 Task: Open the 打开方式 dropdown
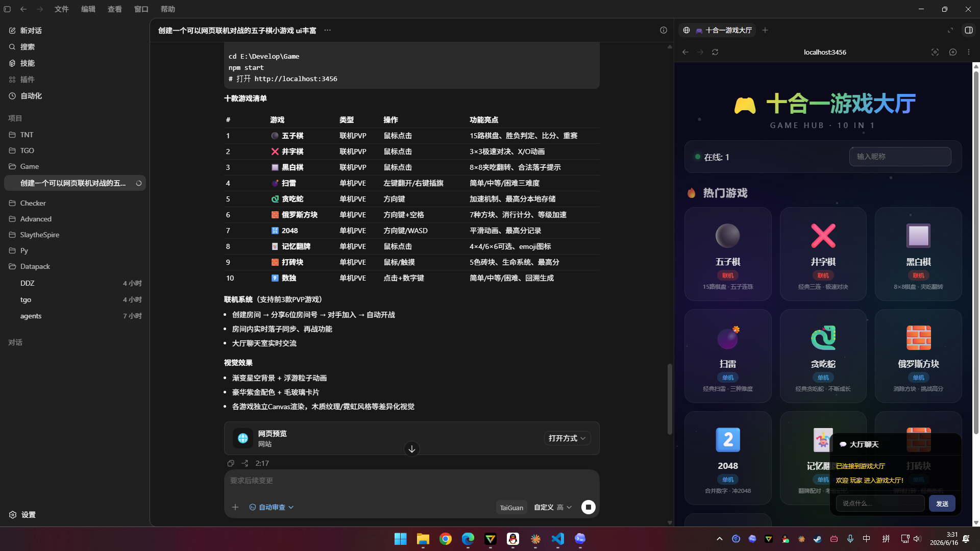coord(567,438)
